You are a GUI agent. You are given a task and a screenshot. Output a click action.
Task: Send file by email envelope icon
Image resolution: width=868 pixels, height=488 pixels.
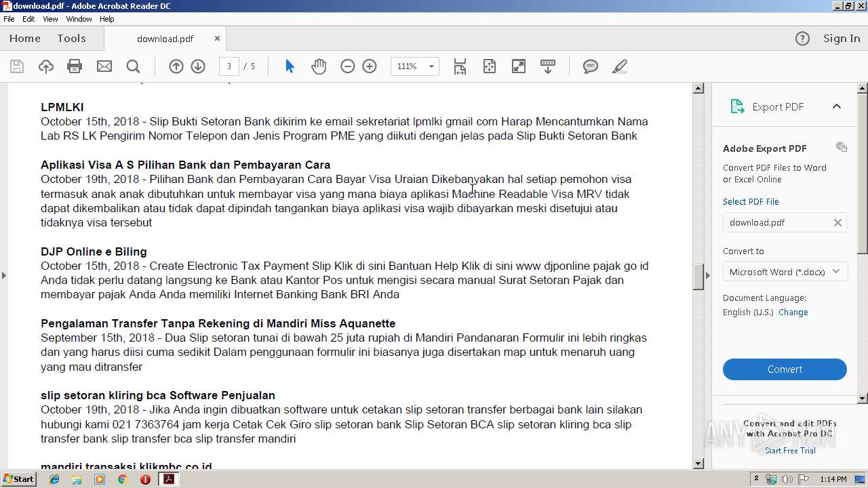pyautogui.click(x=104, y=66)
